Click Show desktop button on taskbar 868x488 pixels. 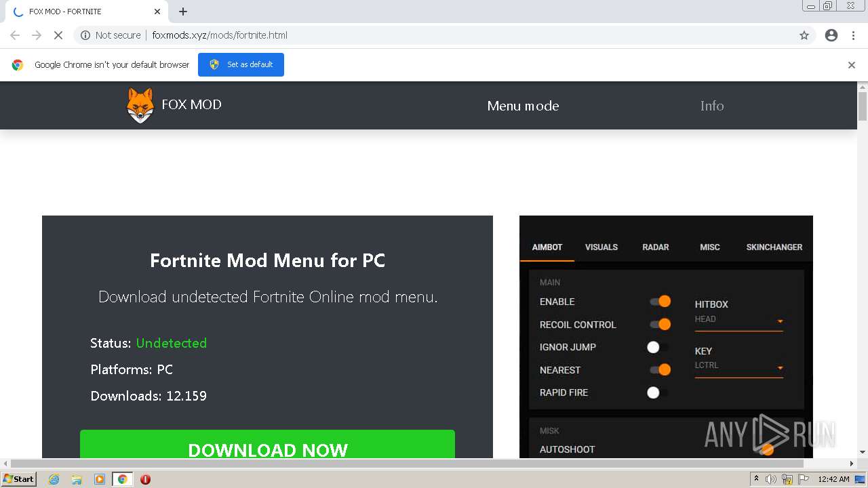pos(861,479)
